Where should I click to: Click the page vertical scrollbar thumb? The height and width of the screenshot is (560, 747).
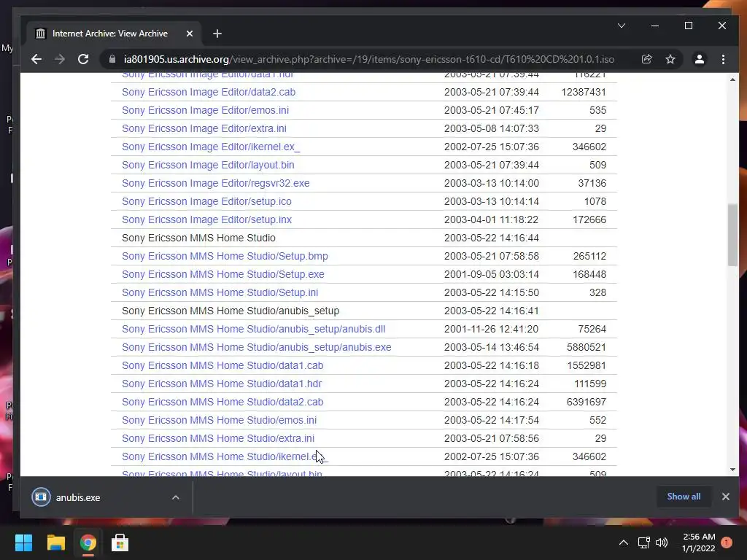coord(732,235)
